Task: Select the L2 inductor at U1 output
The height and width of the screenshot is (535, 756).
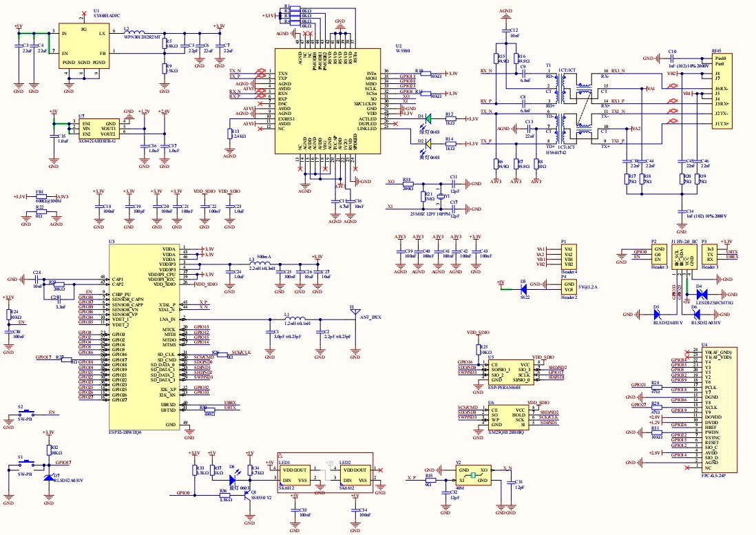Action: click(x=134, y=33)
